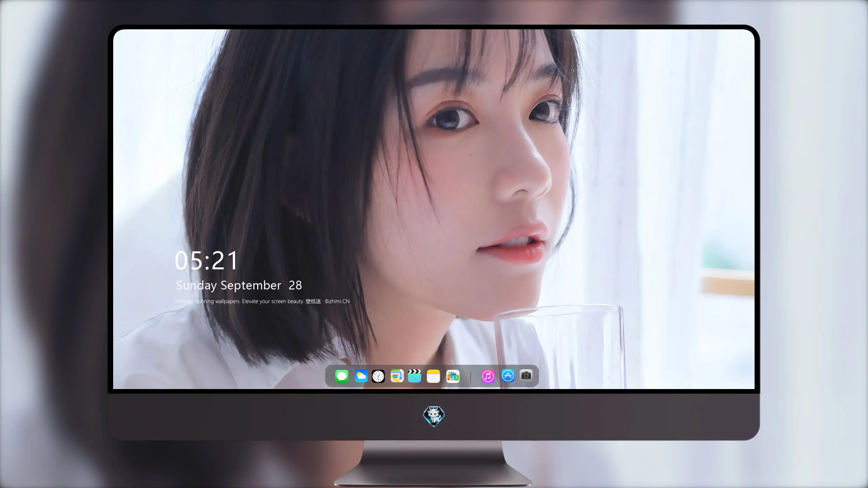
Task: Open the yellow Notes app in the dock
Action: point(433,376)
